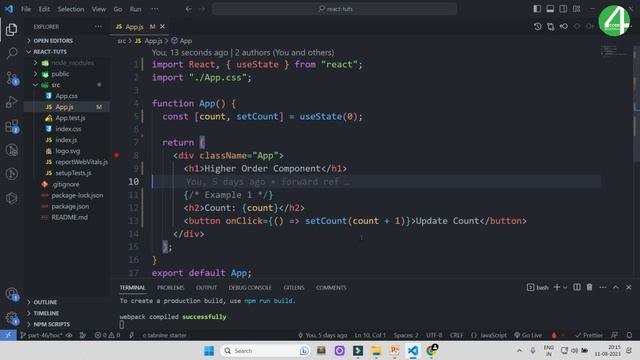Open the notifications bell in the status bar
The width and height of the screenshot is (640, 360).
pyautogui.click(x=629, y=335)
